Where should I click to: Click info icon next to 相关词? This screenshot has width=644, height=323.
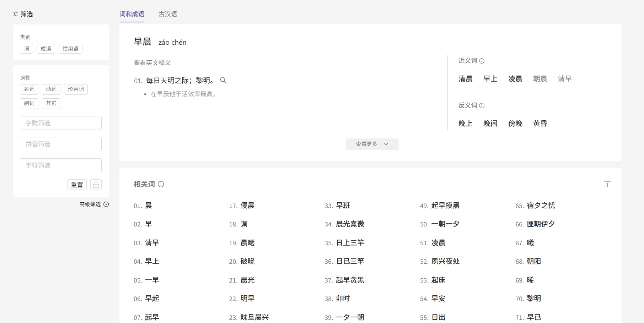pos(161,184)
